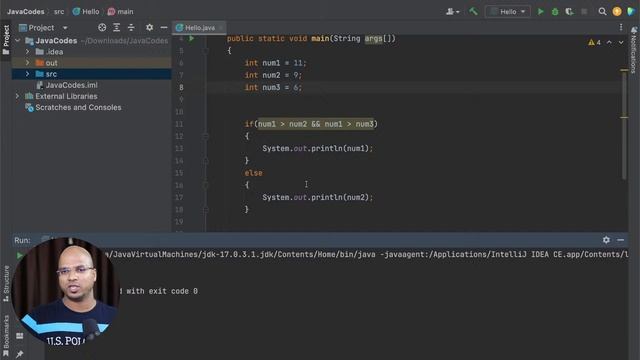This screenshot has width=640, height=360.
Task: Click the else keyword
Action: click(x=253, y=173)
